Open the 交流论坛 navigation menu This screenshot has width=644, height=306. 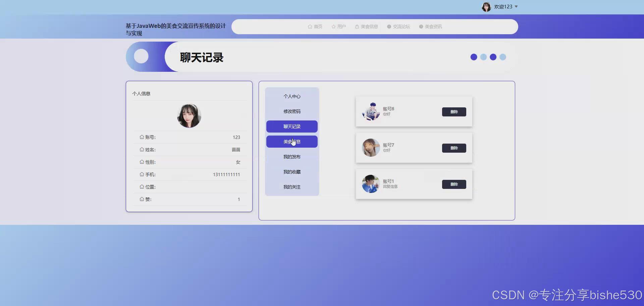(x=401, y=27)
